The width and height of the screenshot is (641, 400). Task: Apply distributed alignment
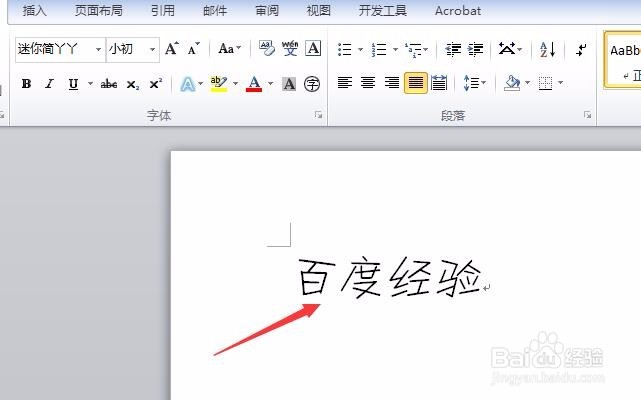pos(439,83)
